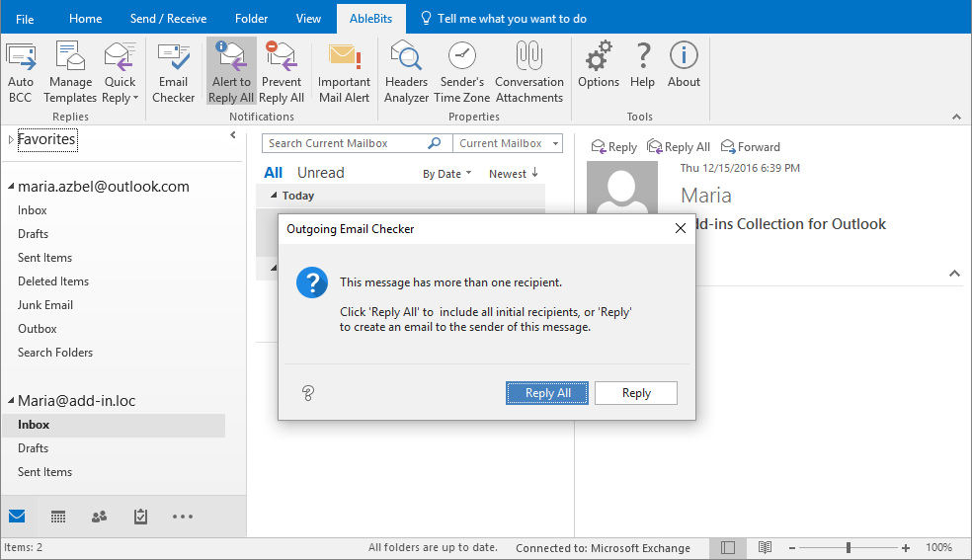Collapse the Maria@add-in.loc account
The image size is (972, 560).
(11, 401)
